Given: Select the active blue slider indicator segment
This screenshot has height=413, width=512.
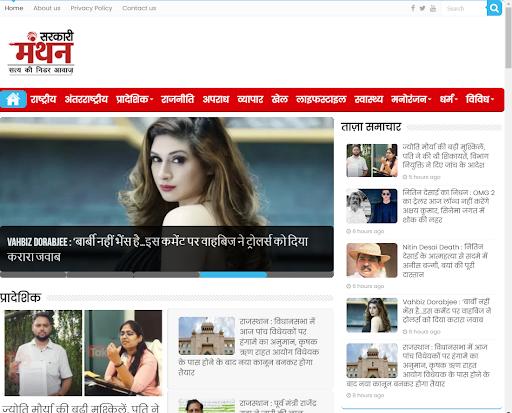Looking at the screenshot, I should pos(233,275).
